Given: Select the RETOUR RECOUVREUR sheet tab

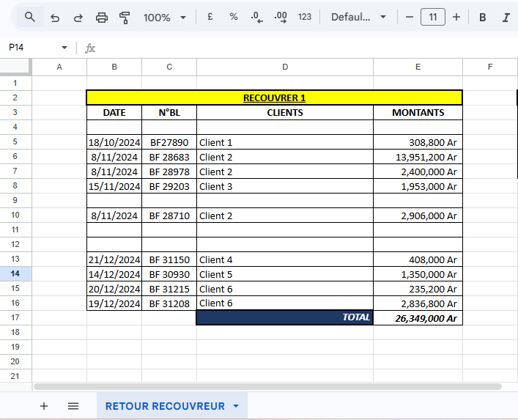Looking at the screenshot, I should coord(165,405).
